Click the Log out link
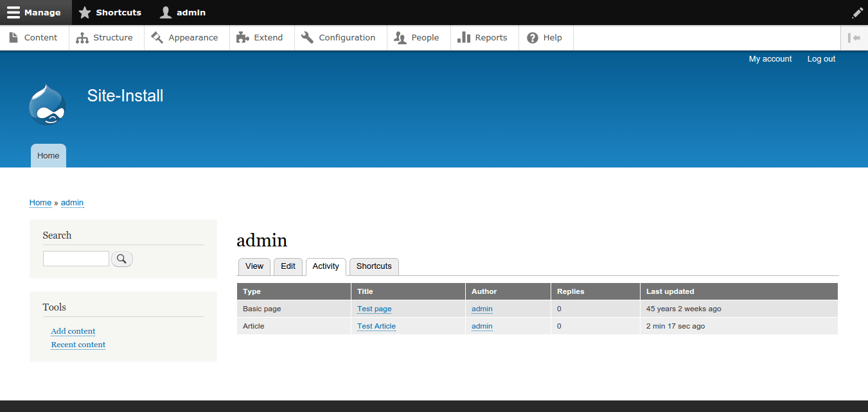 pos(821,58)
